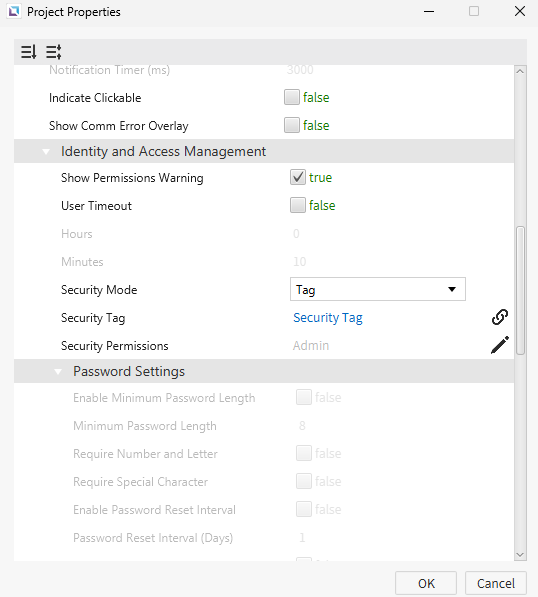
Task: Click the link icon beside Security Tag
Action: coord(500,317)
